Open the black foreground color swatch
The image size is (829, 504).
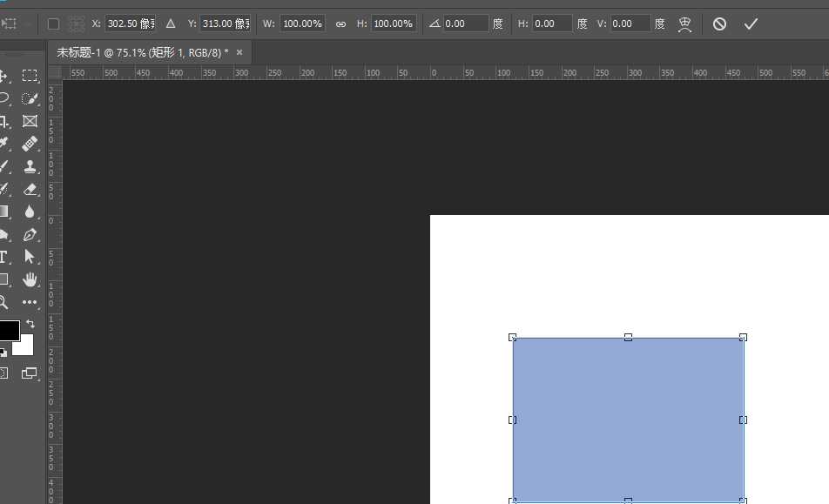click(8, 330)
